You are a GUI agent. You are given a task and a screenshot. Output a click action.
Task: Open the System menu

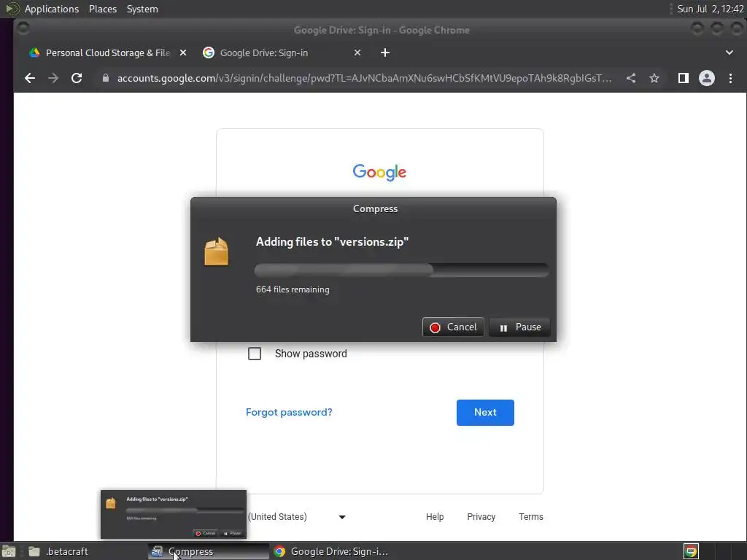click(x=142, y=9)
